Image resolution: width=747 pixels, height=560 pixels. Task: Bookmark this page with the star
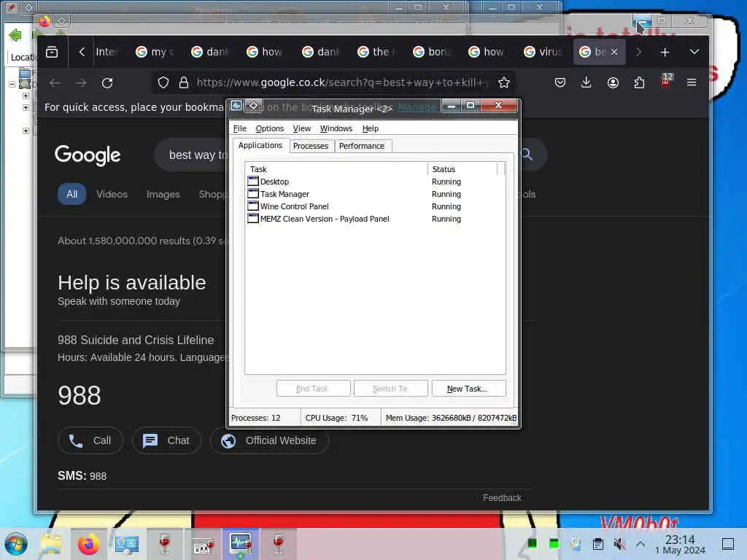503,83
